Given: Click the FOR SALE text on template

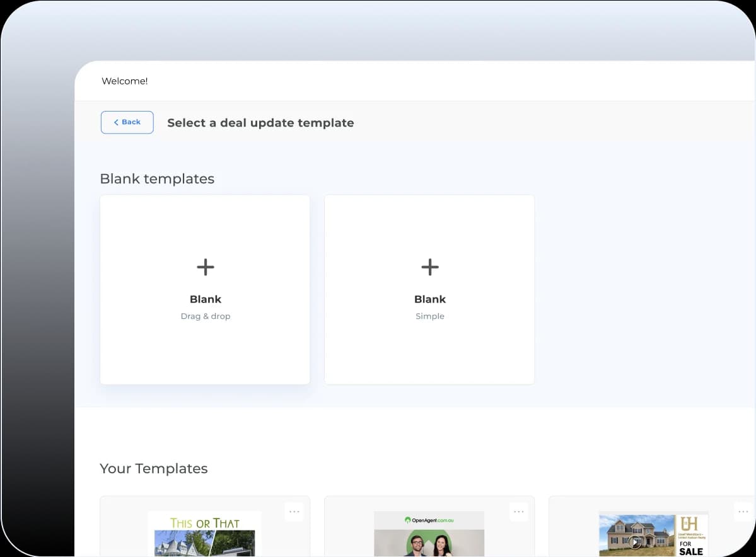Looking at the screenshot, I should [690, 548].
